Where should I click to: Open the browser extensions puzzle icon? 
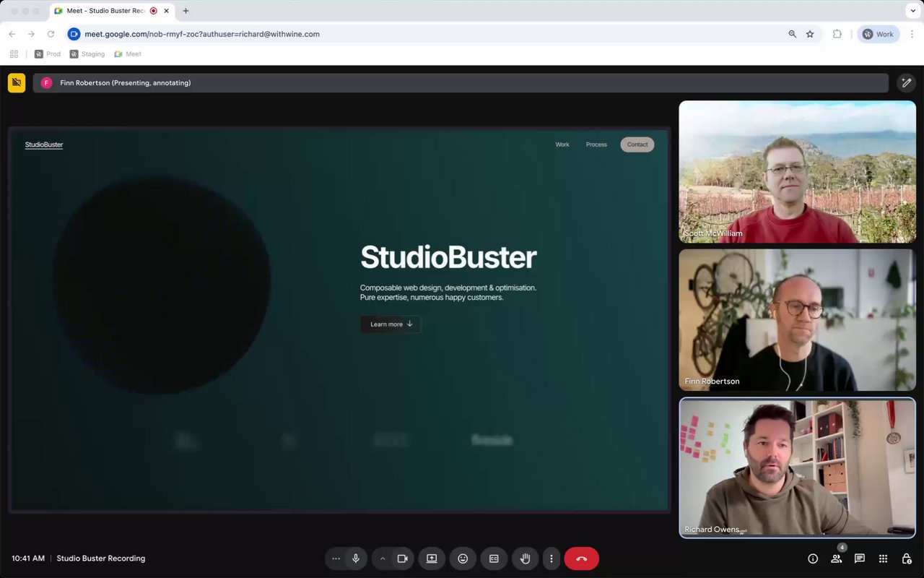coord(837,34)
